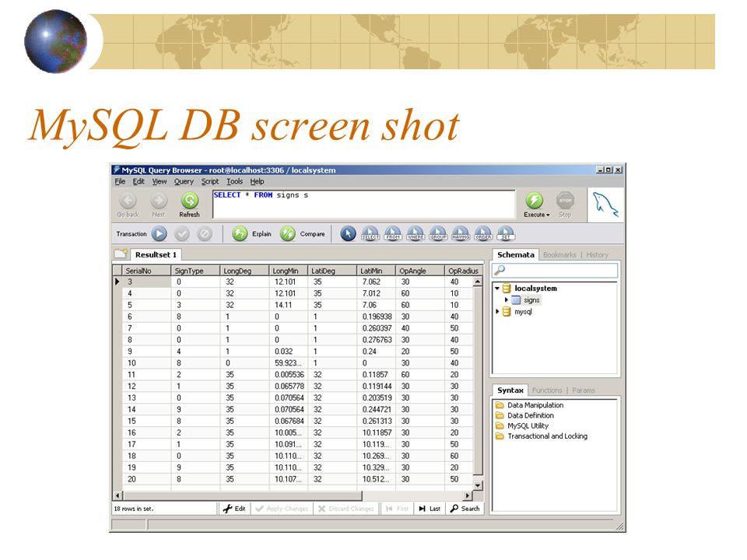Open the Tools menu
747x560 pixels.
[x=235, y=181]
